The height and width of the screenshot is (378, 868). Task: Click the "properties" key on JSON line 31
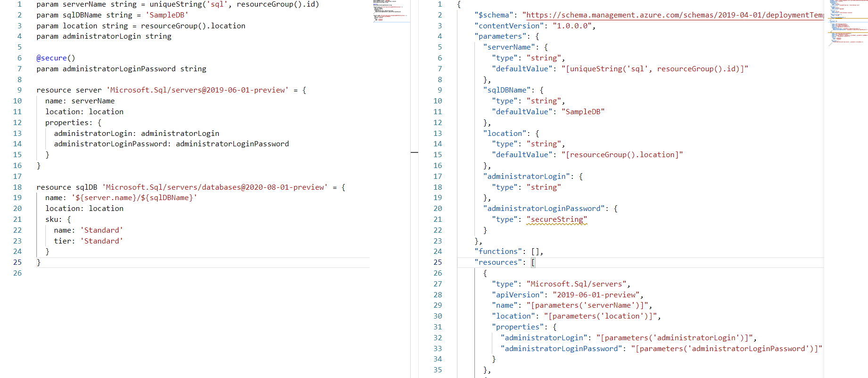tap(518, 327)
